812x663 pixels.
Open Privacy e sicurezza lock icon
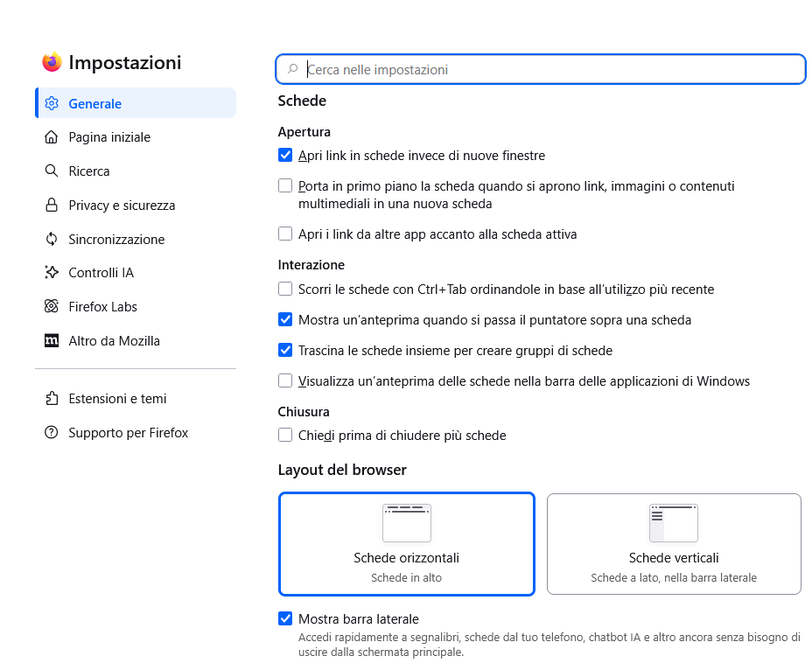click(52, 205)
